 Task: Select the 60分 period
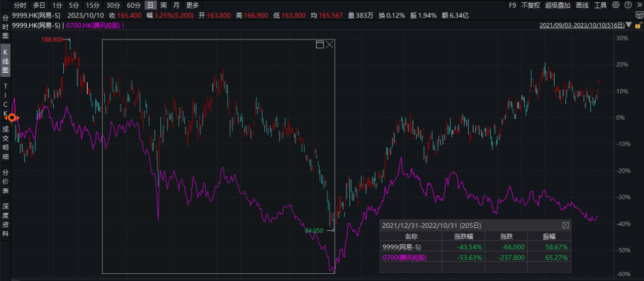tap(134, 5)
